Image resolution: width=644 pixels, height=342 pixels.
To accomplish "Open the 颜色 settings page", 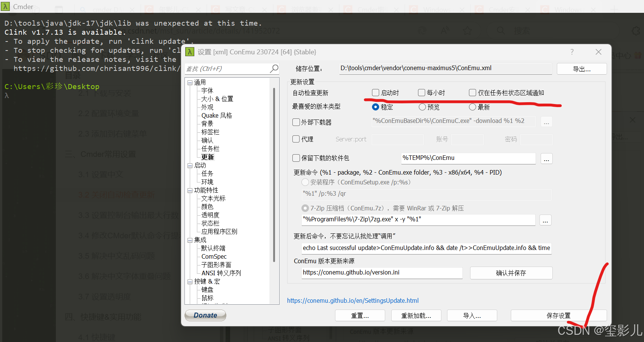I will [207, 207].
